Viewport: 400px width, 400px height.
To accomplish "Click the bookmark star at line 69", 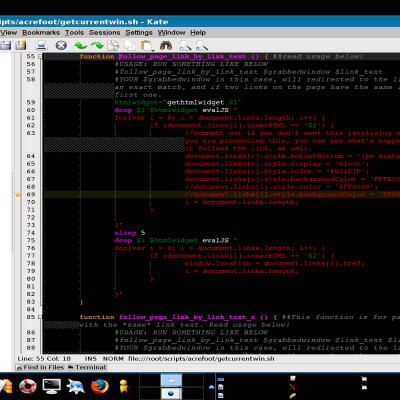I will coord(18,195).
